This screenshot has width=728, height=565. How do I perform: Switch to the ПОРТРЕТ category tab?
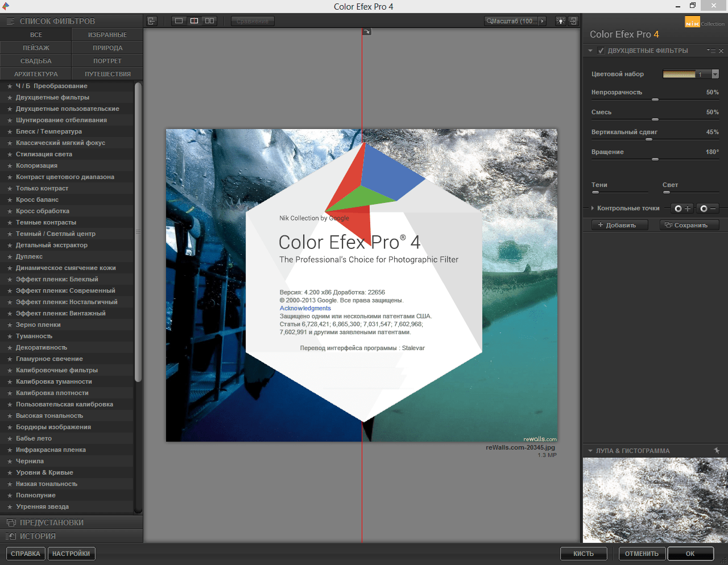(107, 61)
